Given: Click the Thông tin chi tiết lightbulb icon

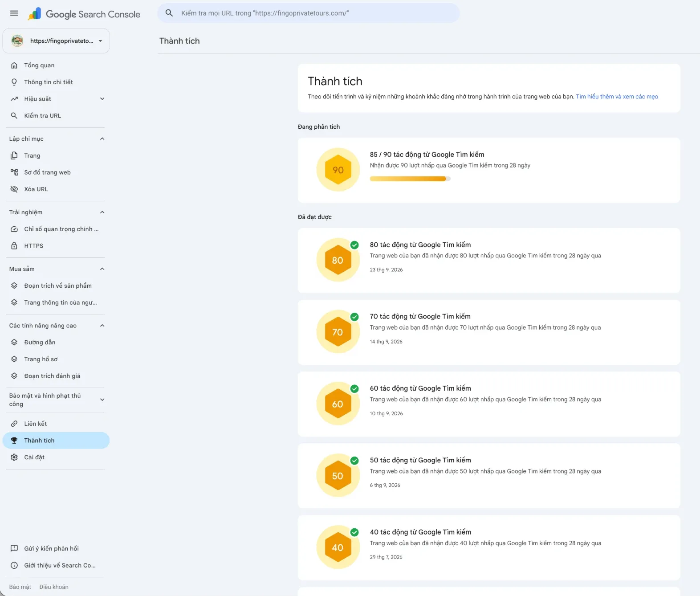Looking at the screenshot, I should [x=14, y=82].
